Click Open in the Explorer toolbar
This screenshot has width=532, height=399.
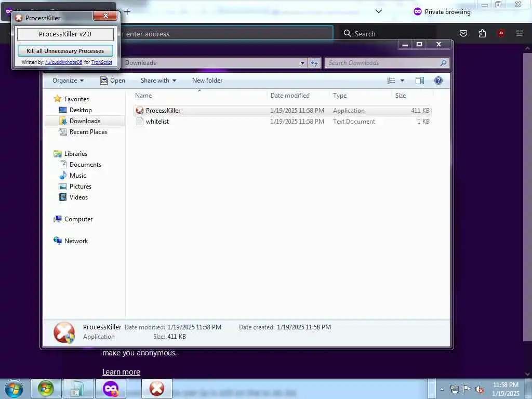tap(113, 81)
